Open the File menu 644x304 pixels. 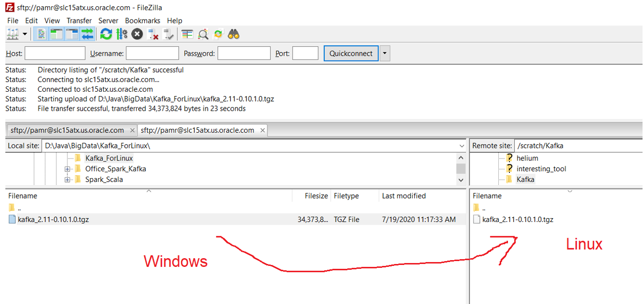(13, 20)
